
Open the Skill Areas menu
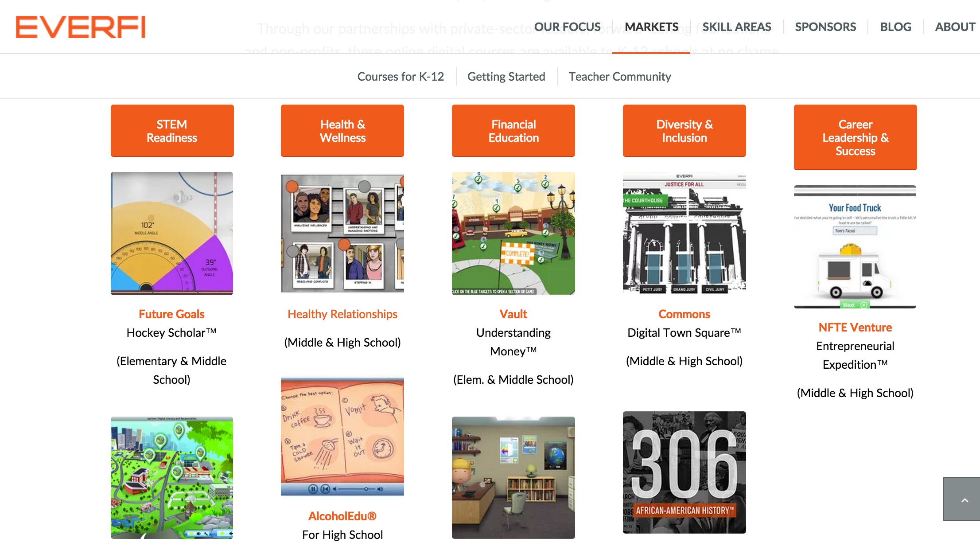(x=737, y=27)
